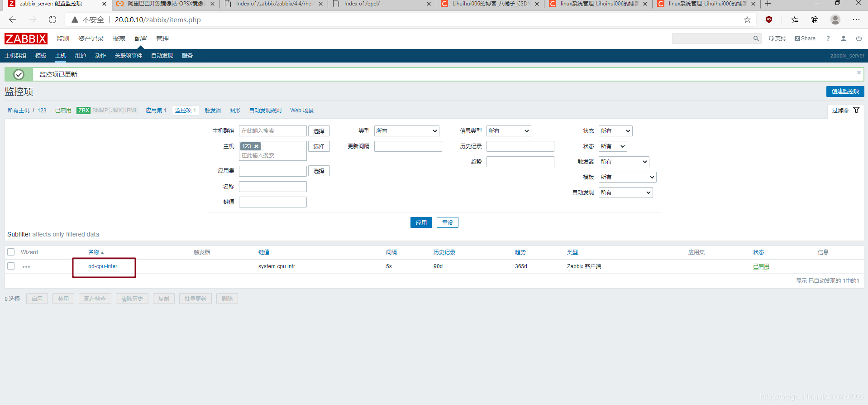Sort the table by 键值 column

(x=264, y=252)
